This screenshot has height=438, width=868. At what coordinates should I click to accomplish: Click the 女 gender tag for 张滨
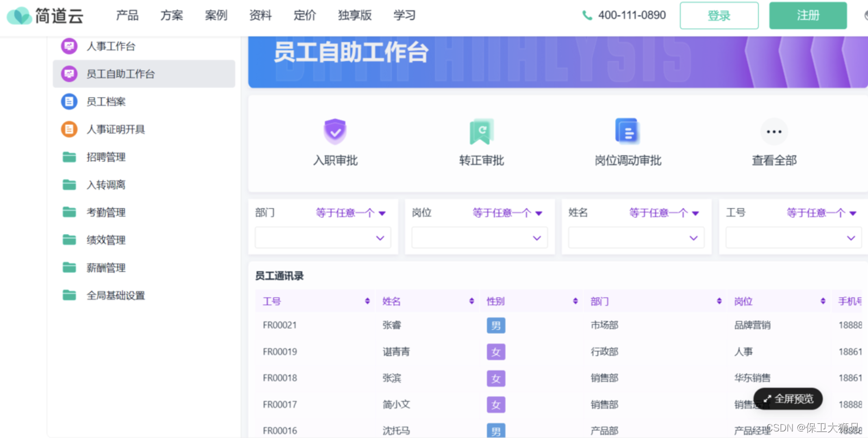496,378
